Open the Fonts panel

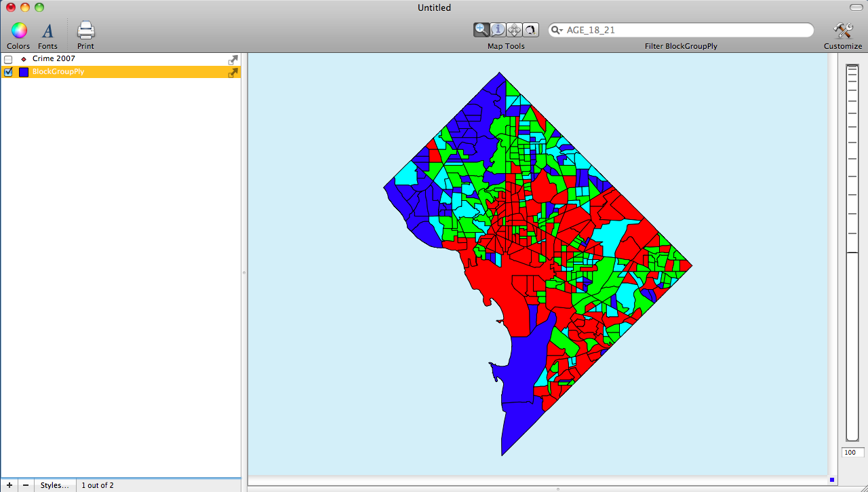pos(47,30)
